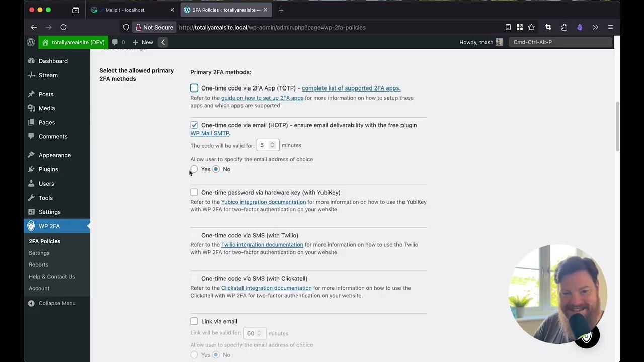Screen dimensions: 644x362
Task: Open Twilio integration documentation link
Action: coord(262,245)
